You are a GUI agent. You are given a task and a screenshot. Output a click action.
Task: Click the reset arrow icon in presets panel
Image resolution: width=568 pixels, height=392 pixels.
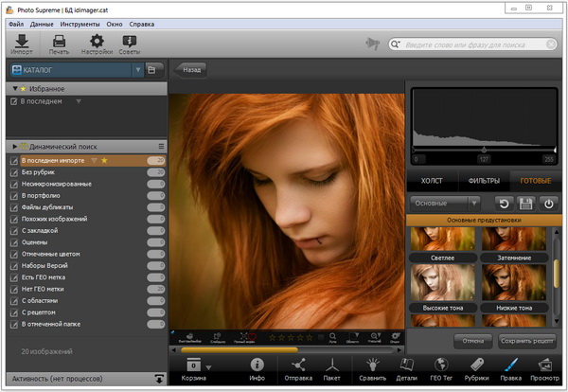click(503, 203)
